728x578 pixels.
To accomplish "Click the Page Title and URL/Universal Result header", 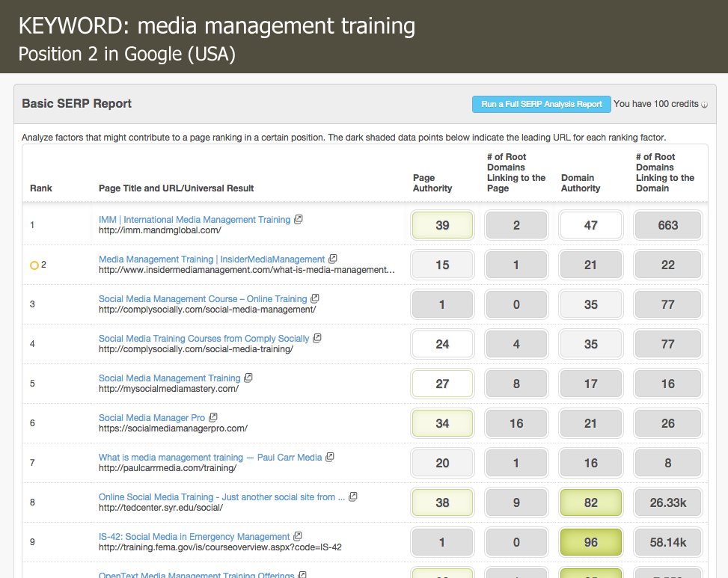I will coord(176,188).
